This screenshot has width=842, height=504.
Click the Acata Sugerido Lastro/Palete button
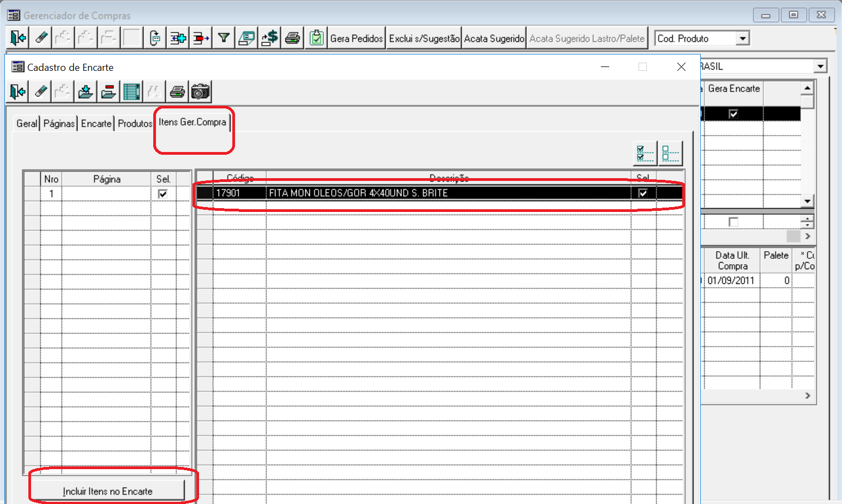coord(587,38)
